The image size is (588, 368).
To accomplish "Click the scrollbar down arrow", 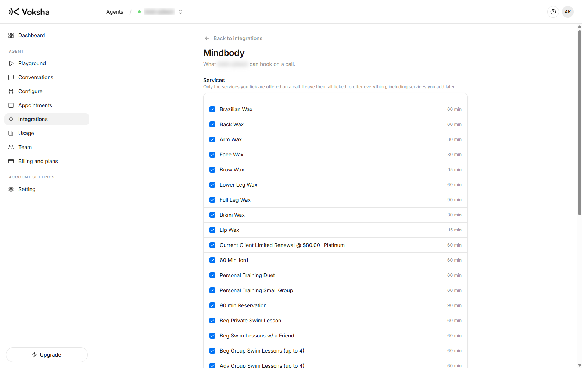I will click(580, 365).
